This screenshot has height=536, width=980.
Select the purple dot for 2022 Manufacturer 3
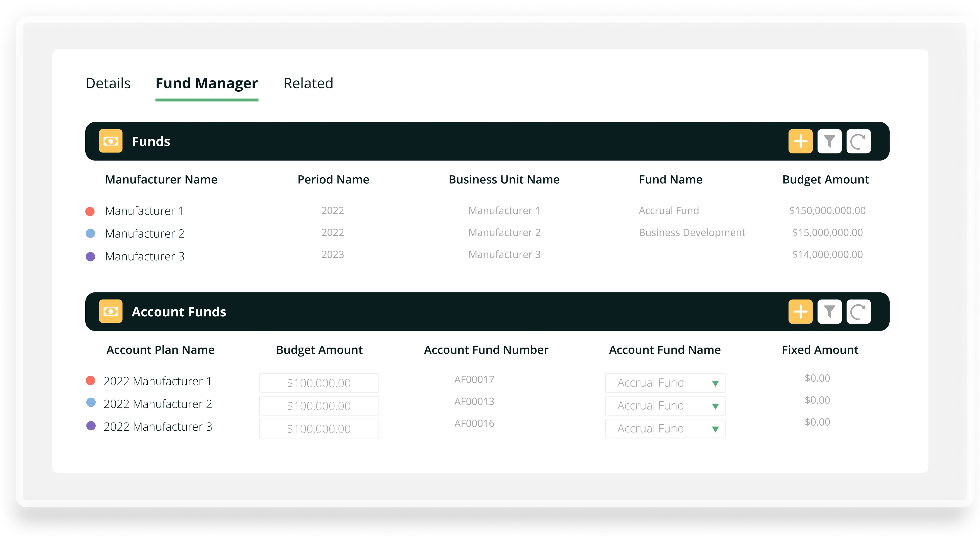pos(91,426)
